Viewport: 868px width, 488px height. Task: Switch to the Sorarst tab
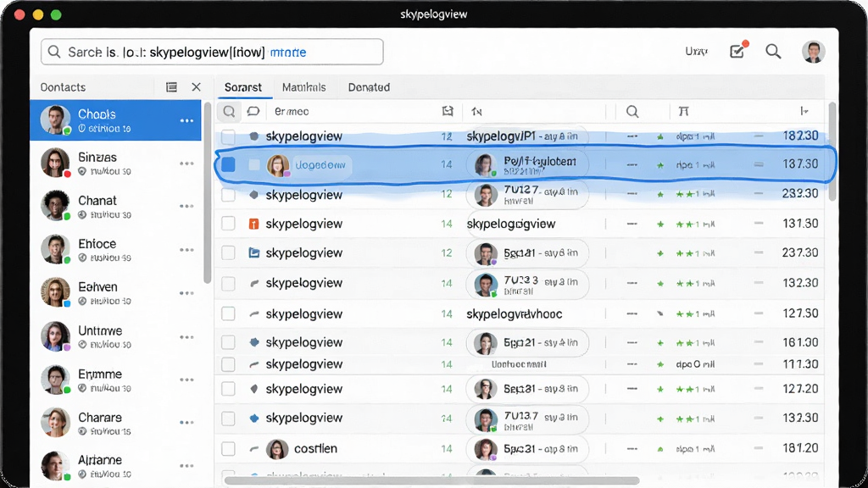[x=243, y=87]
